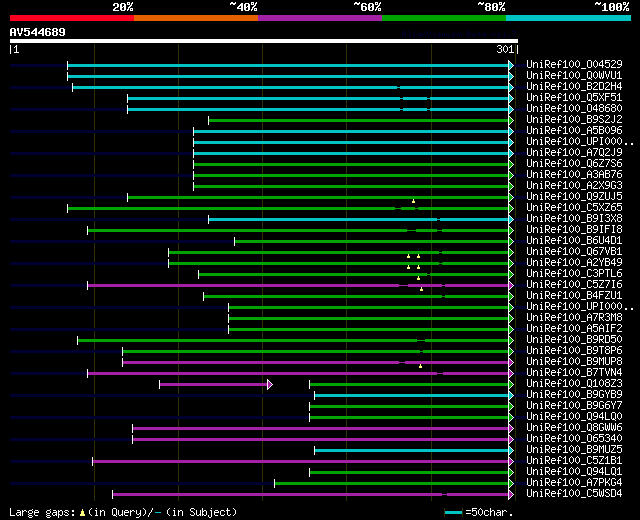
Task: Click the UniRef100_O48680 label
Action: coord(574,108)
